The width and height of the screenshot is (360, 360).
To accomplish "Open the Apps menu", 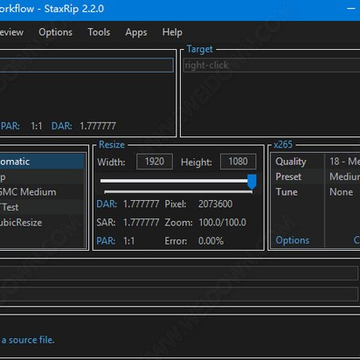I will pyautogui.click(x=136, y=33).
